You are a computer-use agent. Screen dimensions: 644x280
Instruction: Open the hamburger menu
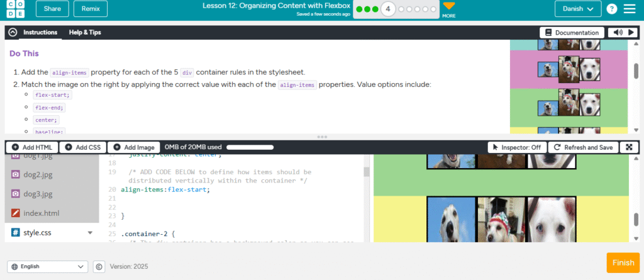(x=629, y=9)
